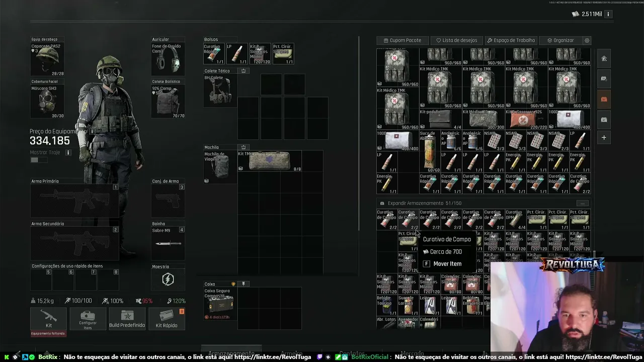Click the 334.185 equipment price
This screenshot has width=644, height=362.
pos(50,141)
